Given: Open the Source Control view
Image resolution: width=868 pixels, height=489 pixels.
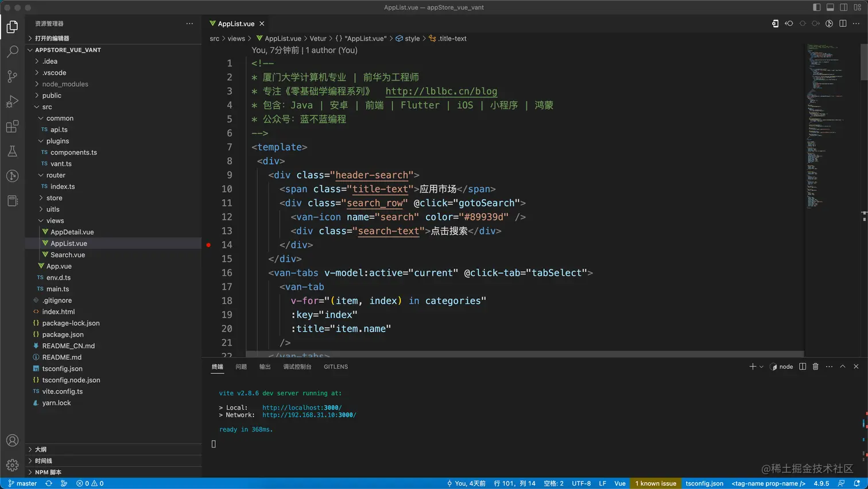Looking at the screenshot, I should (12, 76).
